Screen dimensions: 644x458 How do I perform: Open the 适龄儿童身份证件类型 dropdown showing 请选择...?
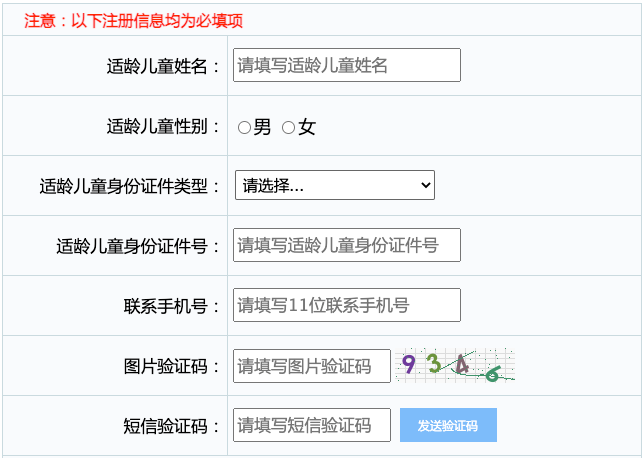coord(334,185)
